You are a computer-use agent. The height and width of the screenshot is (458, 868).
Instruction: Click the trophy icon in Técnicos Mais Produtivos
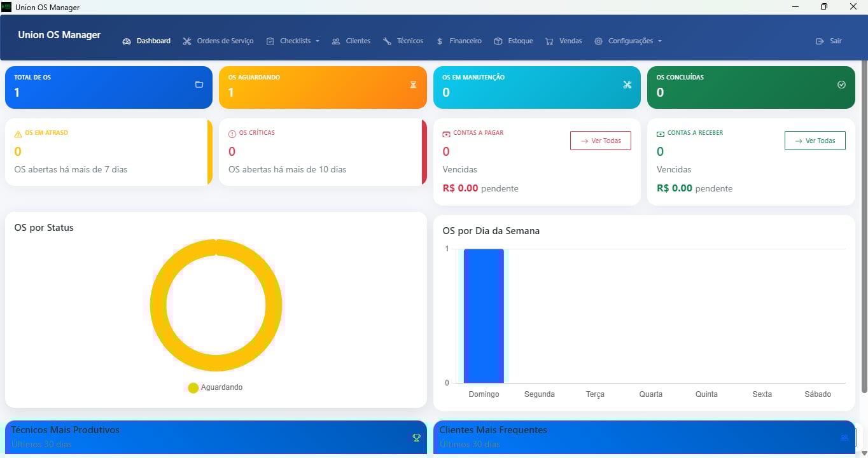416,437
